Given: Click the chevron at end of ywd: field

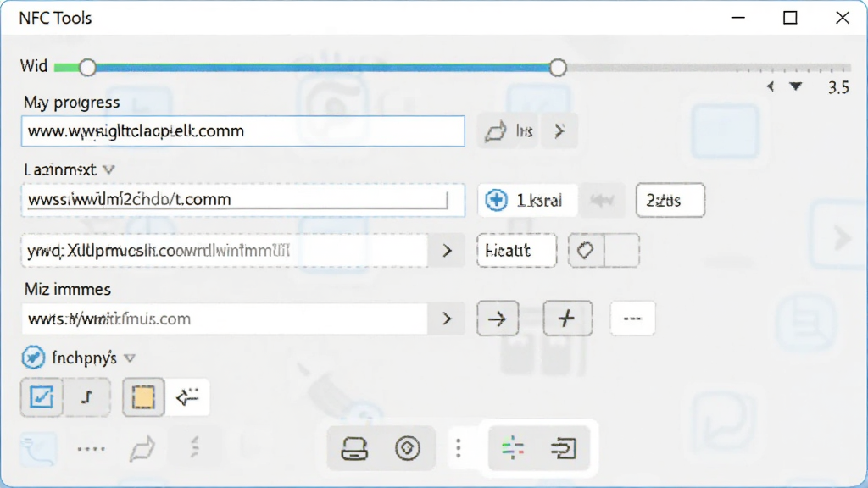Looking at the screenshot, I should [x=448, y=251].
